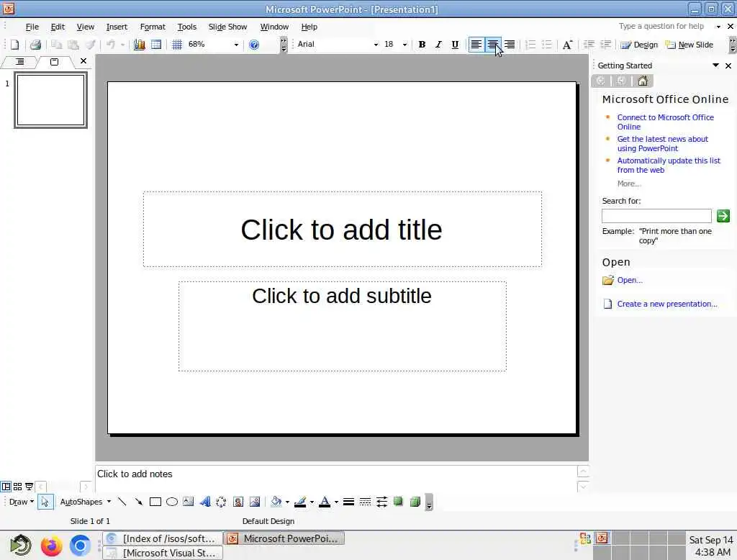Viewport: 737px width, 560px height.
Task: Open the Slide Show menu
Action: pyautogui.click(x=227, y=27)
